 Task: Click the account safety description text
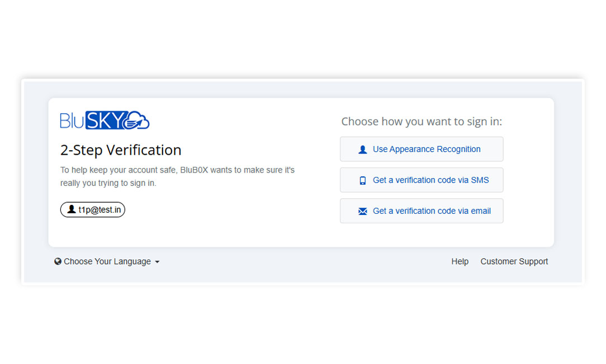pyautogui.click(x=177, y=176)
